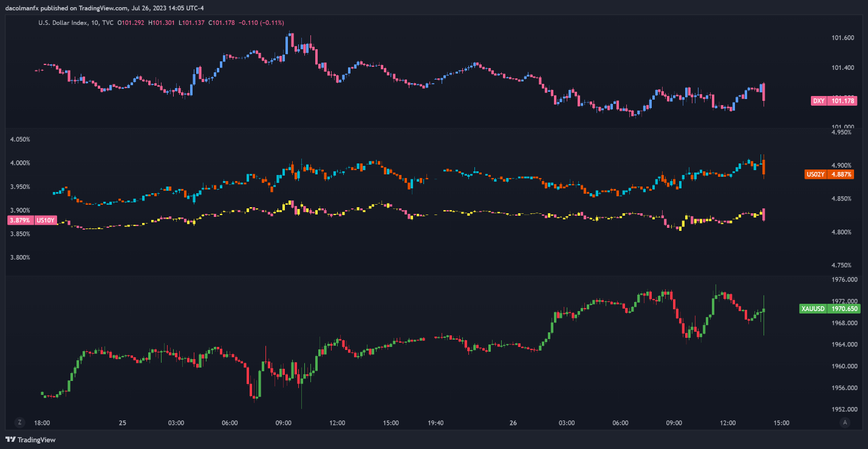Click the 4.800% right axis label
Screen dimensions: 868x449
point(842,232)
